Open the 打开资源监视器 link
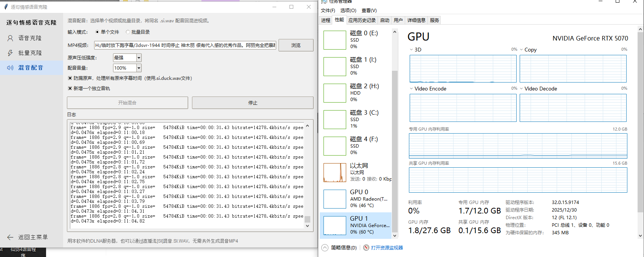The width and height of the screenshot is (644, 257). pos(387,248)
